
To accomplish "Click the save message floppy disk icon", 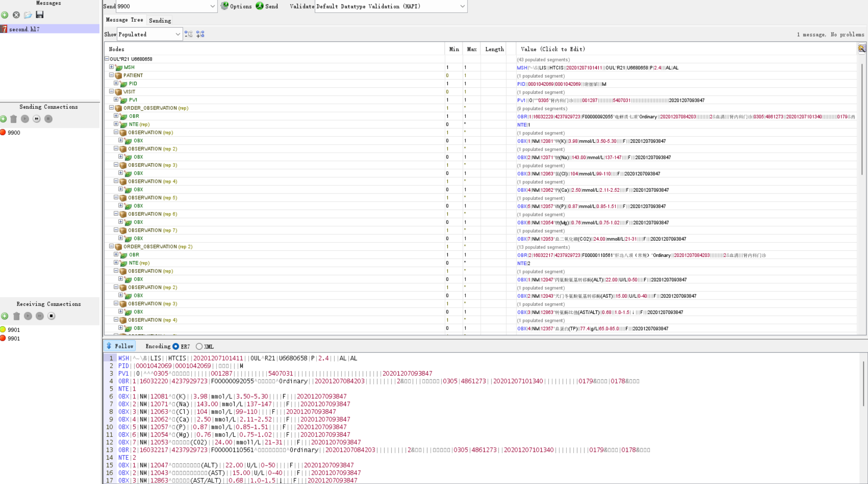I will click(x=40, y=15).
